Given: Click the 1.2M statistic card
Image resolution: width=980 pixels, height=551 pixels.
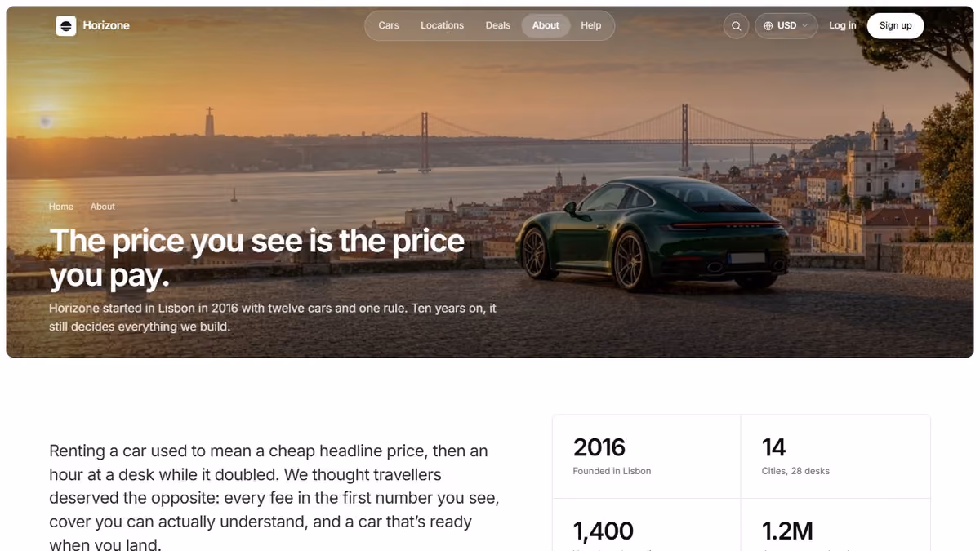Looking at the screenshot, I should pyautogui.click(x=835, y=525).
